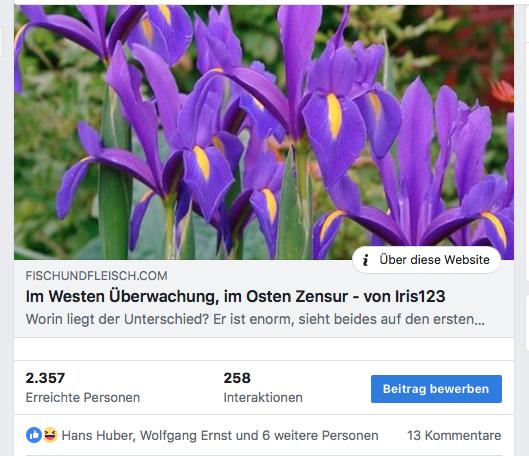Click the preview text 'Worin liegt der Unterschied?'
Viewport: 529px width, 456px height.
click(x=117, y=319)
